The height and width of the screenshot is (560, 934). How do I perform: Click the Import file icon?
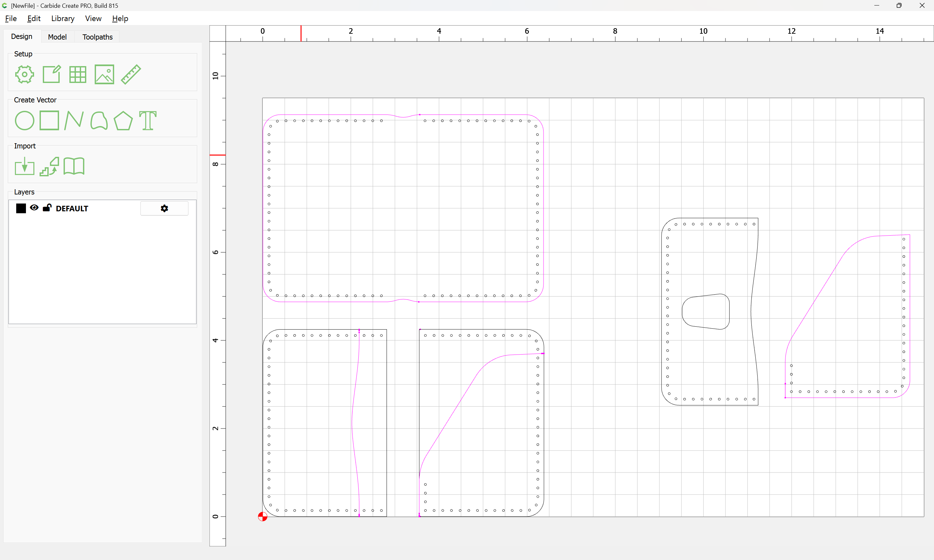25,167
